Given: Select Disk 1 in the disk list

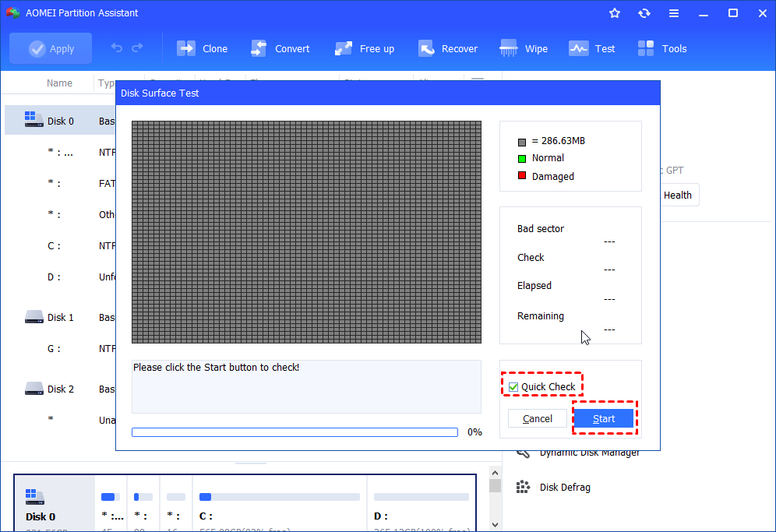Looking at the screenshot, I should (x=60, y=318).
